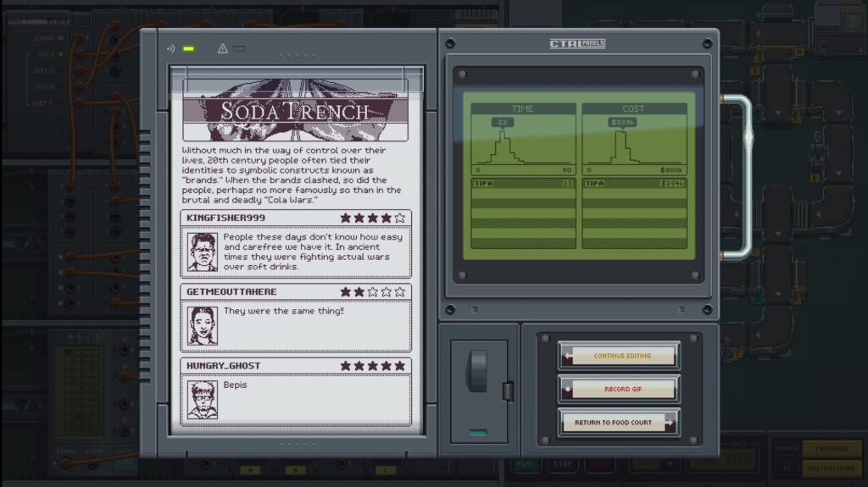Open the dimmed speed dropdown arrow in background
868x487 pixels.
(x=670, y=464)
